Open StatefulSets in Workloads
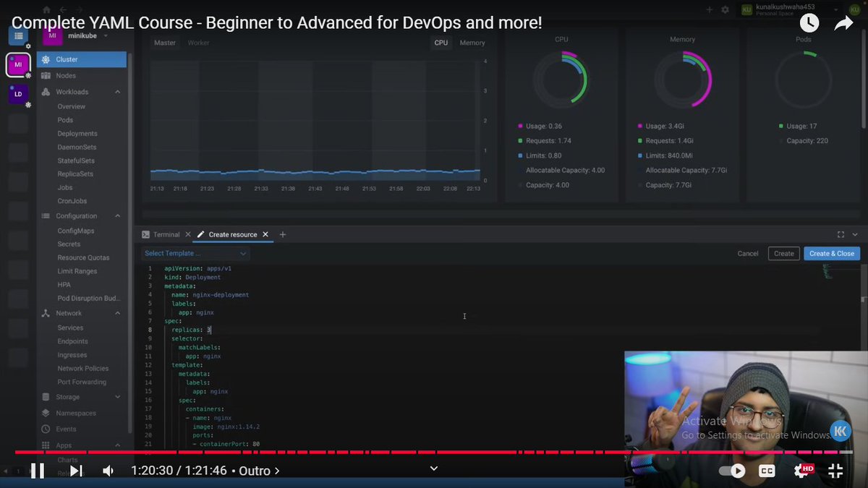The image size is (868, 488). [76, 160]
